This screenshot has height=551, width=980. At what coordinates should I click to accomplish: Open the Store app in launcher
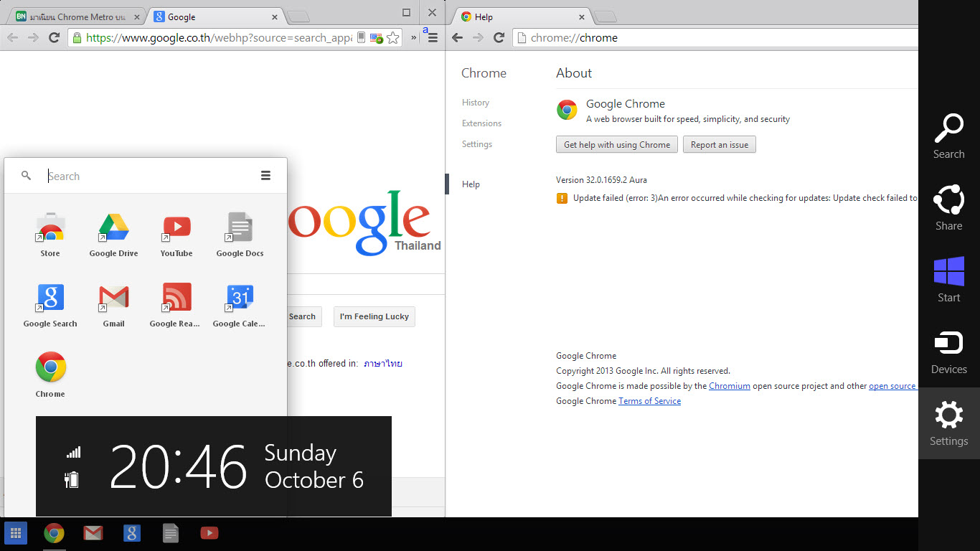point(50,235)
